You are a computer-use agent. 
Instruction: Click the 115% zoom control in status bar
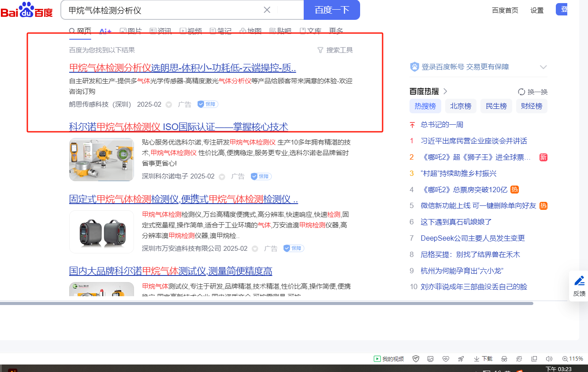[x=573, y=359]
